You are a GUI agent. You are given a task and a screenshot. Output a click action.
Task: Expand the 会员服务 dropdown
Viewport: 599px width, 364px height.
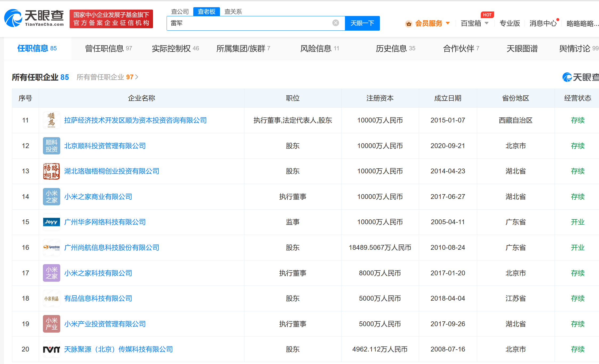(448, 23)
